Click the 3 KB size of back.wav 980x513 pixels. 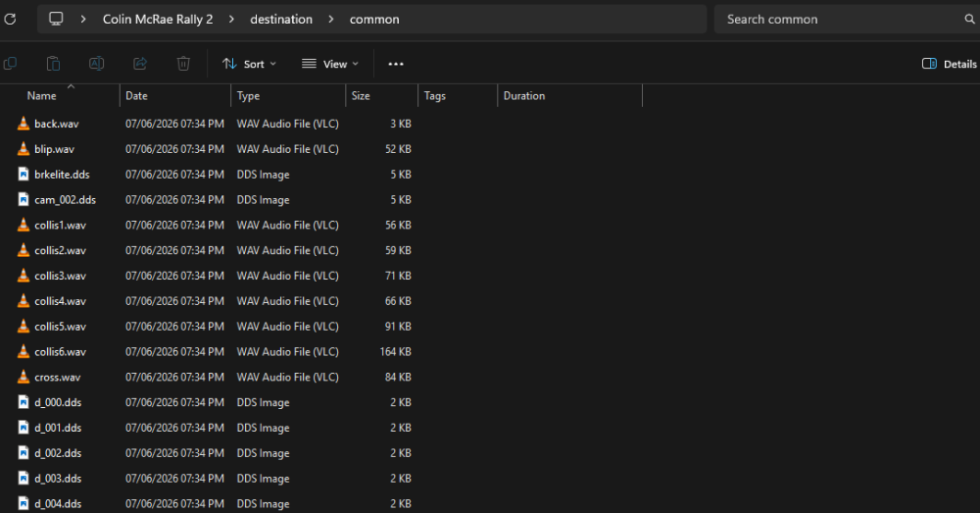(401, 124)
